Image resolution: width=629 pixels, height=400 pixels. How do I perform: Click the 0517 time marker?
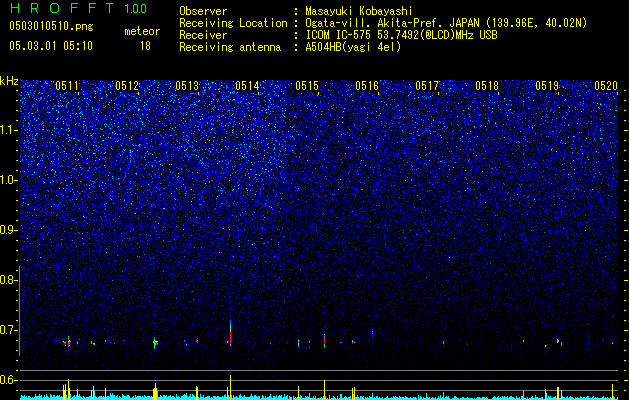427,86
